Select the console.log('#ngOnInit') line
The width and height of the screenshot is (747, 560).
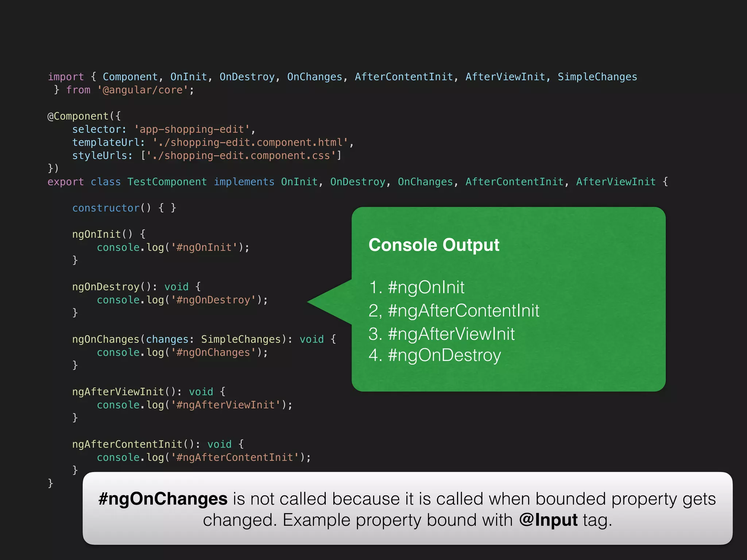click(x=173, y=247)
